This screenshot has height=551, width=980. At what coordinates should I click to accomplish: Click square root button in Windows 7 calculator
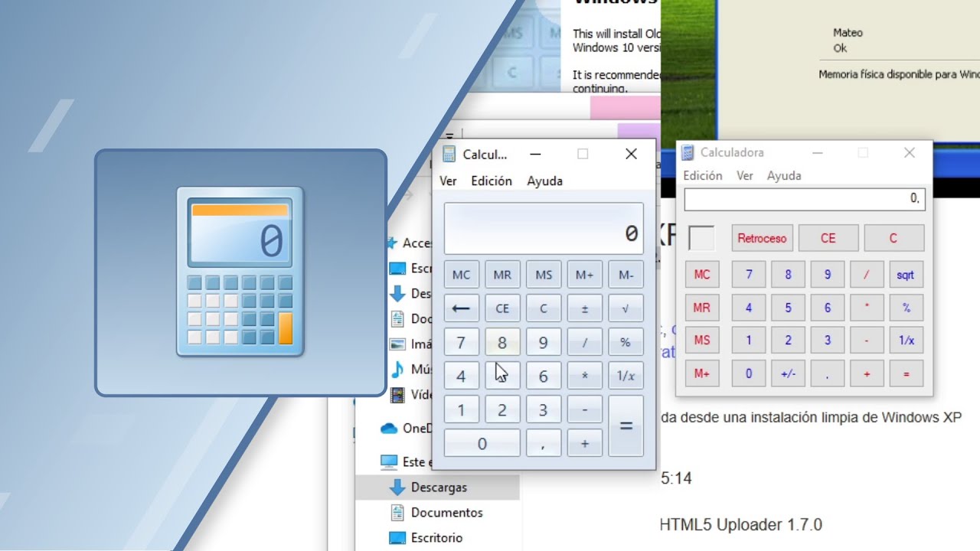[626, 308]
